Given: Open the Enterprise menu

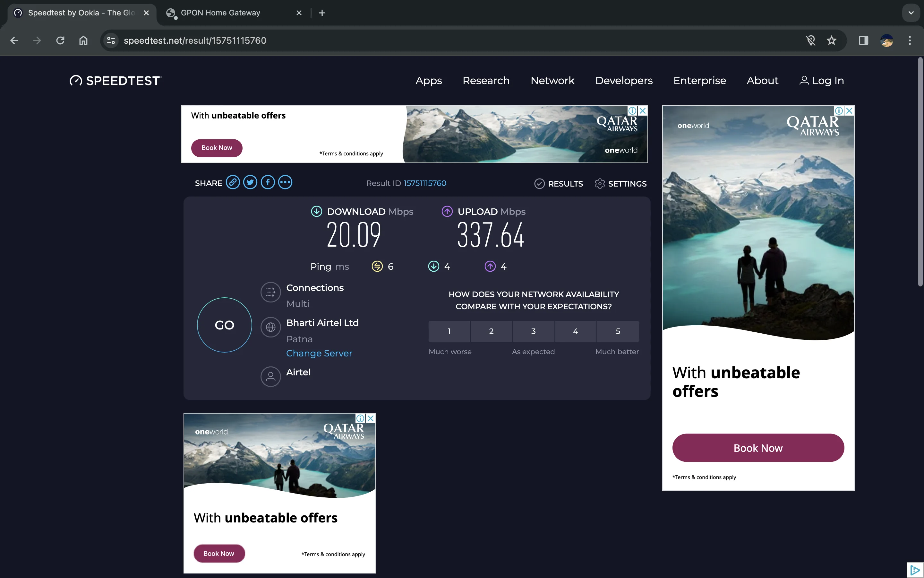Looking at the screenshot, I should pyautogui.click(x=699, y=81).
